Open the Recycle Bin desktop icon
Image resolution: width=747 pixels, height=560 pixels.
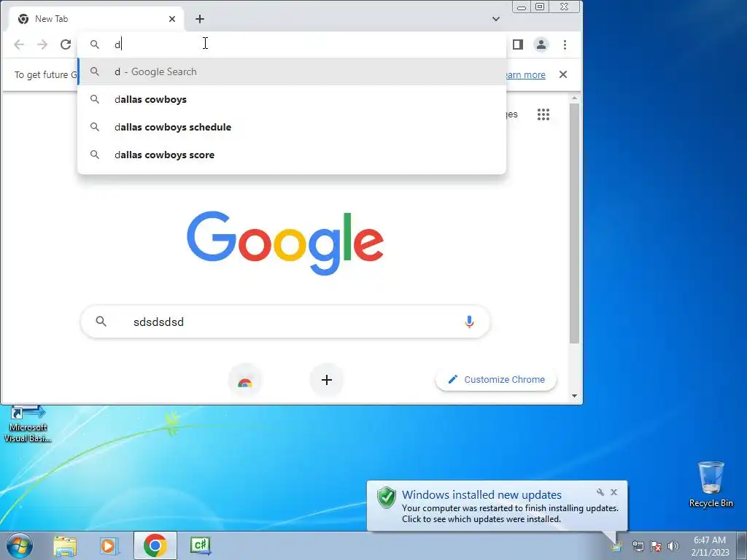click(x=711, y=484)
